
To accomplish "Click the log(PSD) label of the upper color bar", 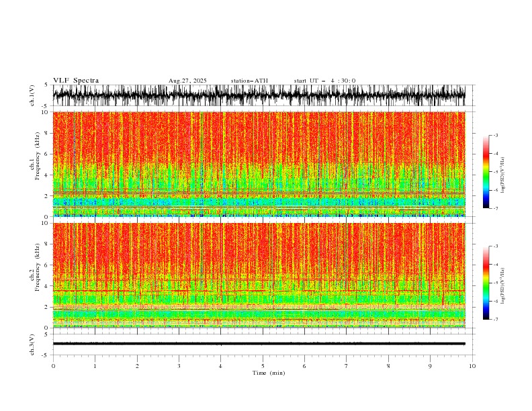I will (503, 175).
